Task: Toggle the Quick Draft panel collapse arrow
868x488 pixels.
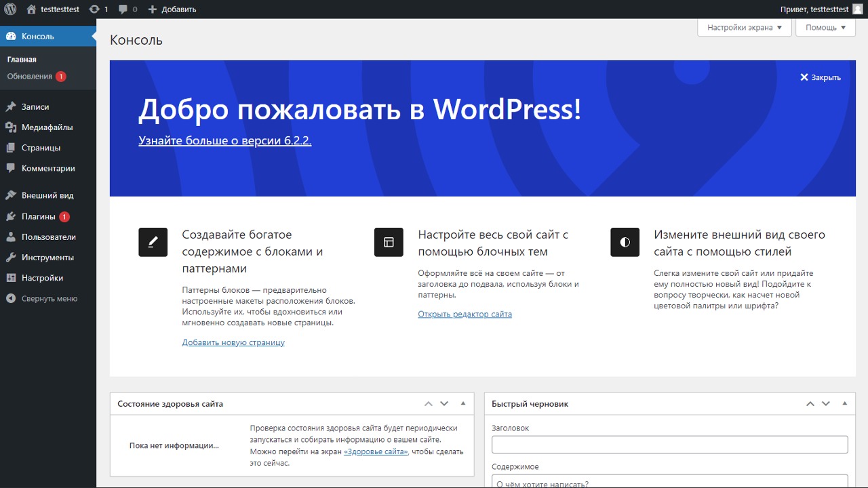Action: pos(844,403)
